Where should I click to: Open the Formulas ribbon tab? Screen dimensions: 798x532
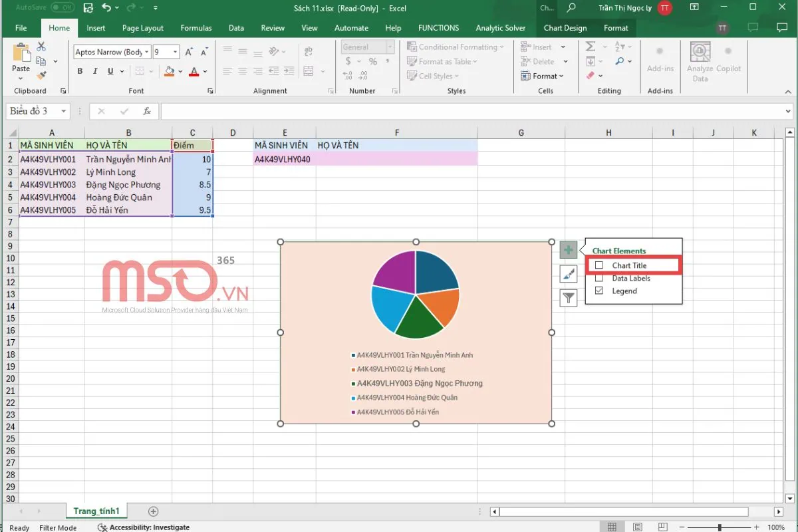point(196,28)
